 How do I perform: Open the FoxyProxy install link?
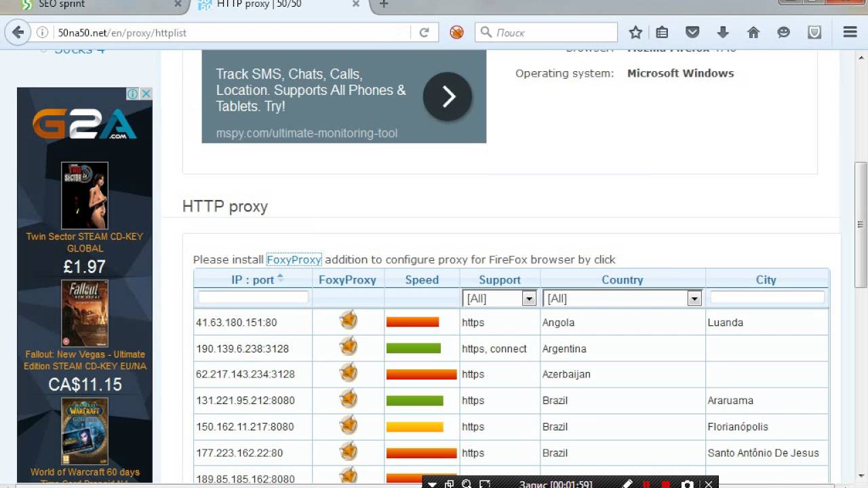294,260
